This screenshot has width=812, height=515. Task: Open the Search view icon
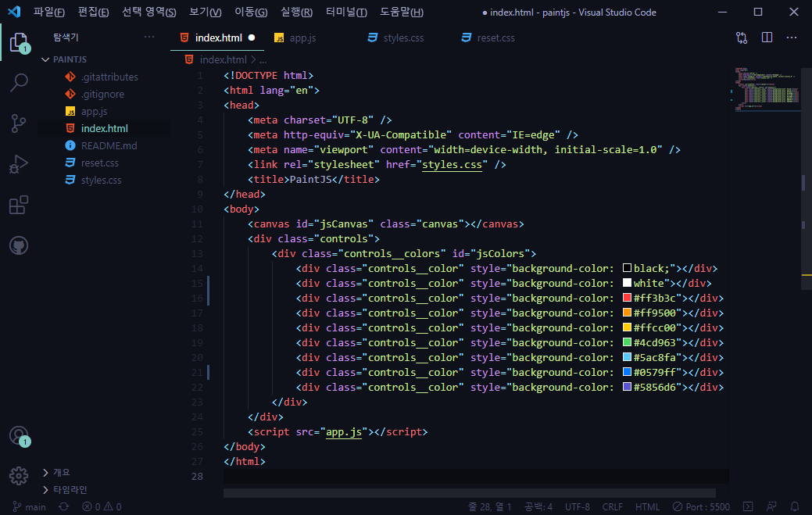[19, 82]
